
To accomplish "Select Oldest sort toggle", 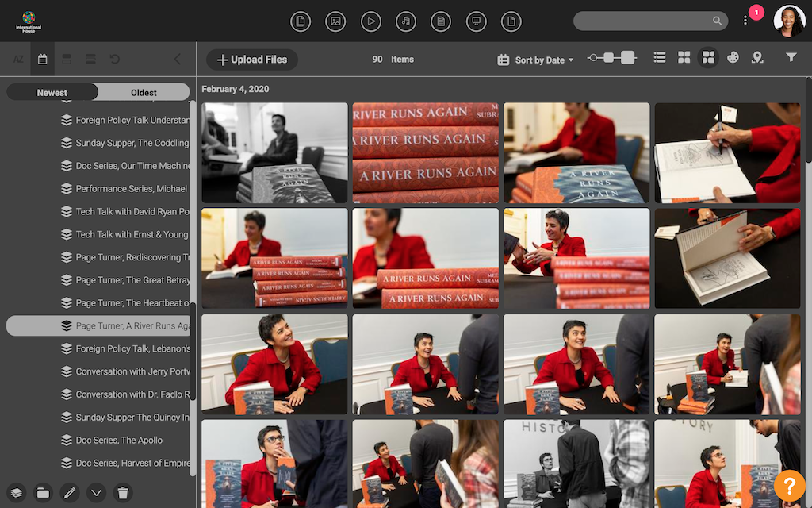I will click(144, 92).
